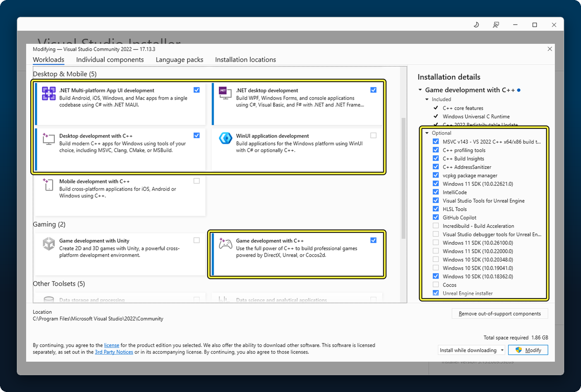Uncheck Desktop development with C++ workload
581x392 pixels.
[197, 136]
